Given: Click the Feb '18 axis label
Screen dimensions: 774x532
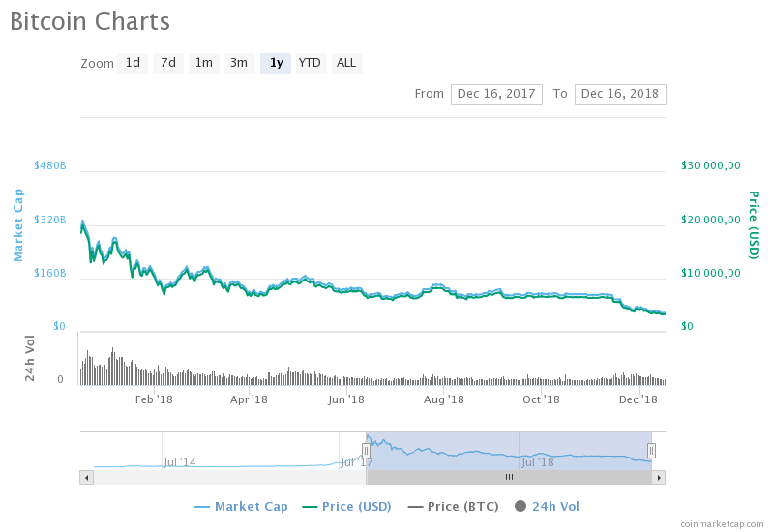Looking at the screenshot, I should (x=154, y=399).
